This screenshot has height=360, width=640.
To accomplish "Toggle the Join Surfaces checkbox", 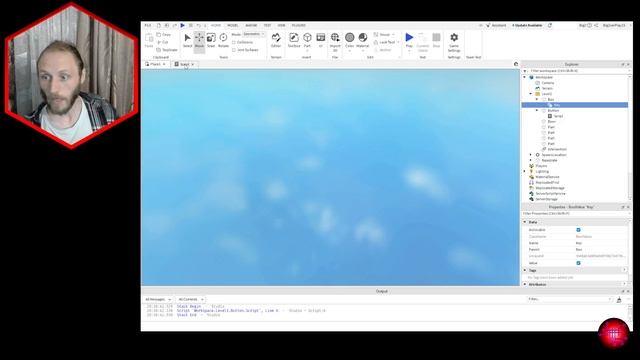I will (234, 50).
